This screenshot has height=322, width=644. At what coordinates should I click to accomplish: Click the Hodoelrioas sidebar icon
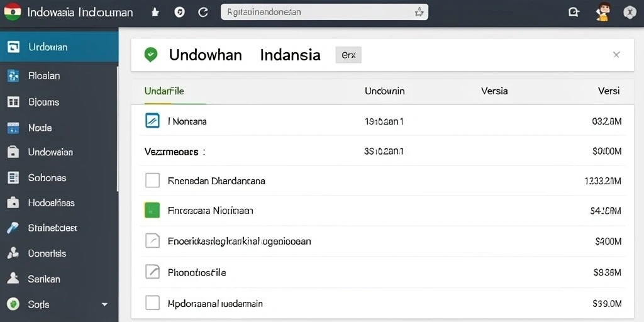click(13, 203)
